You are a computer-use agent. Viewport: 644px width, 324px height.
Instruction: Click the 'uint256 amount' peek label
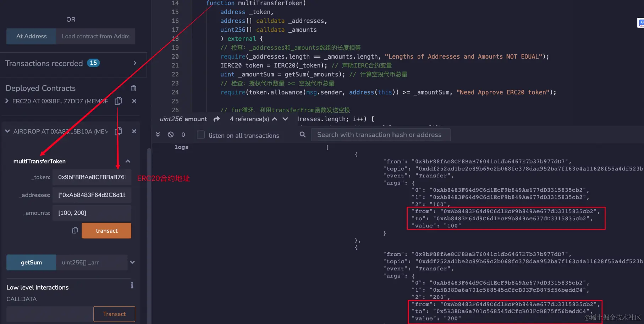click(x=183, y=119)
